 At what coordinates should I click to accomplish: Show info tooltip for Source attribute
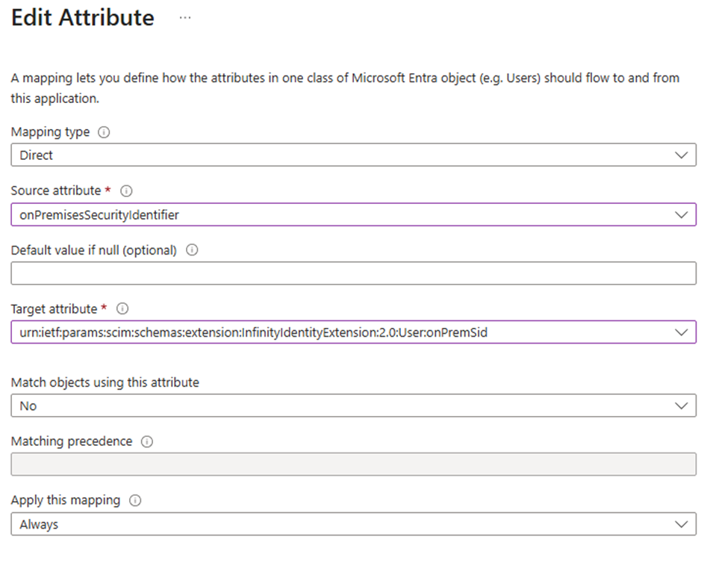(126, 191)
